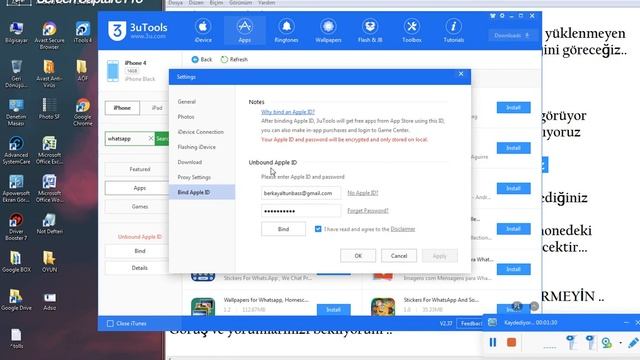Screen dimensions: 640x360
Task: Open the 'No Apple ID?' link
Action: (362, 193)
